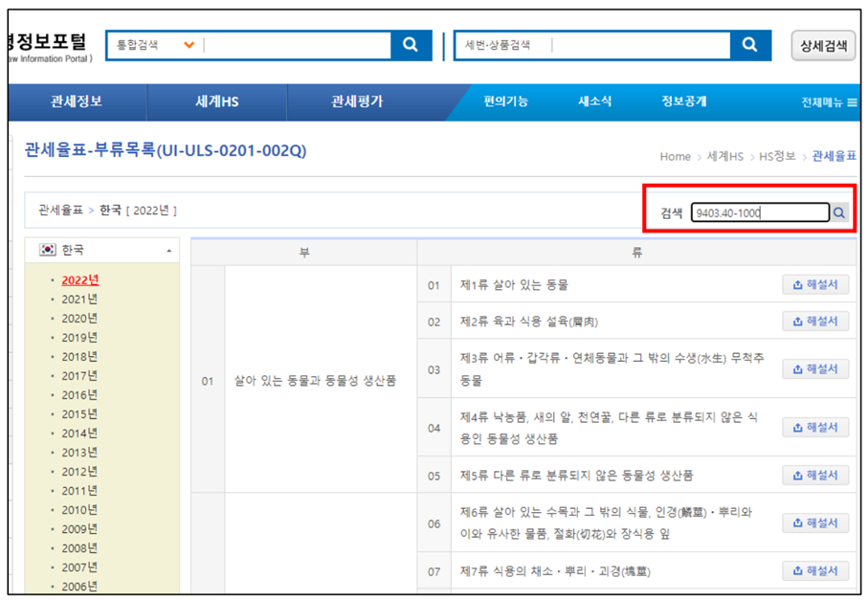Click 살아 있는 동물과 동물성 생산품 section
Image resolution: width=868 pixels, height=600 pixels.
coord(315,381)
